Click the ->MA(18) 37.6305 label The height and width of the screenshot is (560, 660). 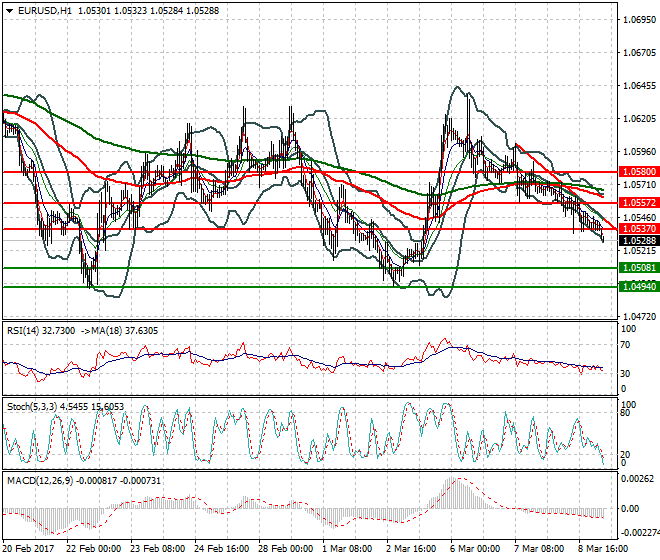click(x=119, y=331)
